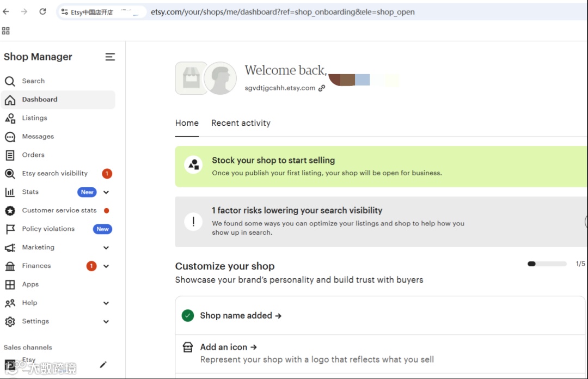Expand the Finances submenu chevron
Screen dimensions: 588x379
coord(106,266)
